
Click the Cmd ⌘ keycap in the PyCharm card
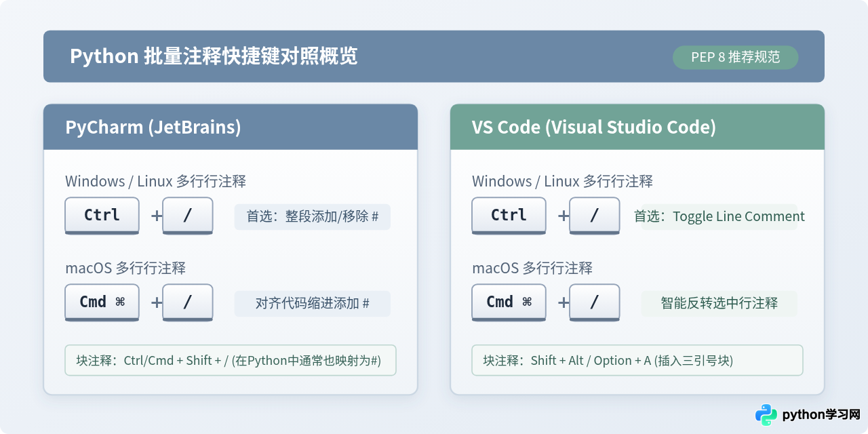coord(102,302)
